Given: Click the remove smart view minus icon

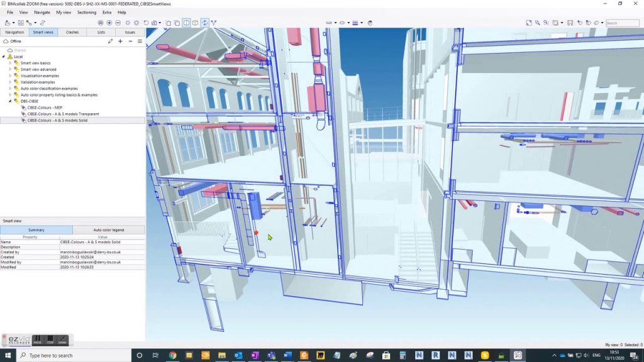Looking at the screenshot, I should click(130, 41).
